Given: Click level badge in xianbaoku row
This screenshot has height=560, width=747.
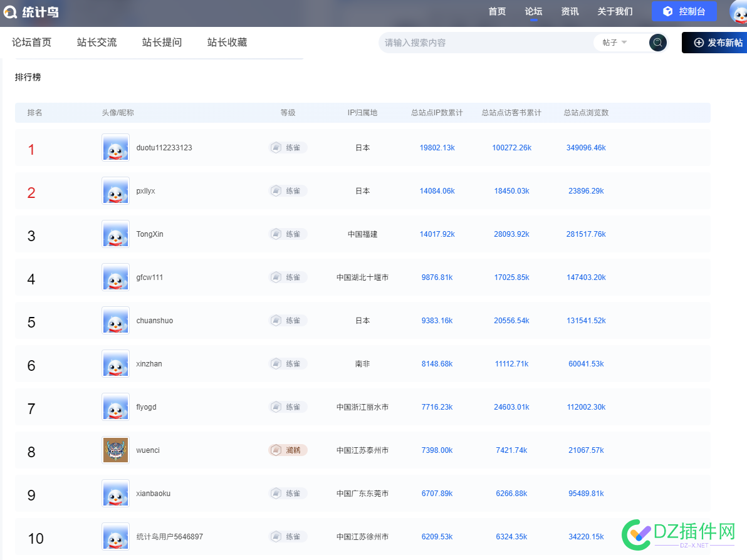Looking at the screenshot, I should (x=288, y=494).
